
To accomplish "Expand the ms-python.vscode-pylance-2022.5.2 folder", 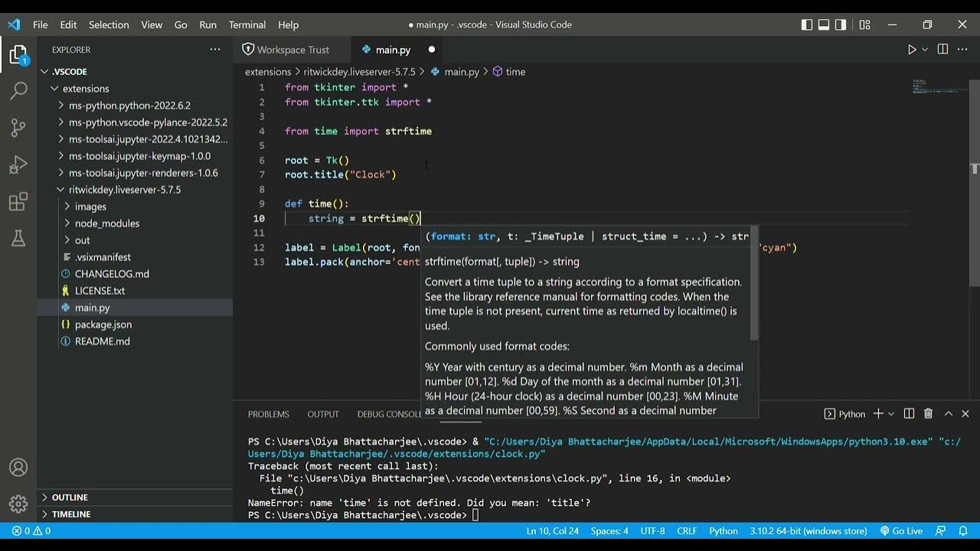I will pyautogui.click(x=135, y=122).
